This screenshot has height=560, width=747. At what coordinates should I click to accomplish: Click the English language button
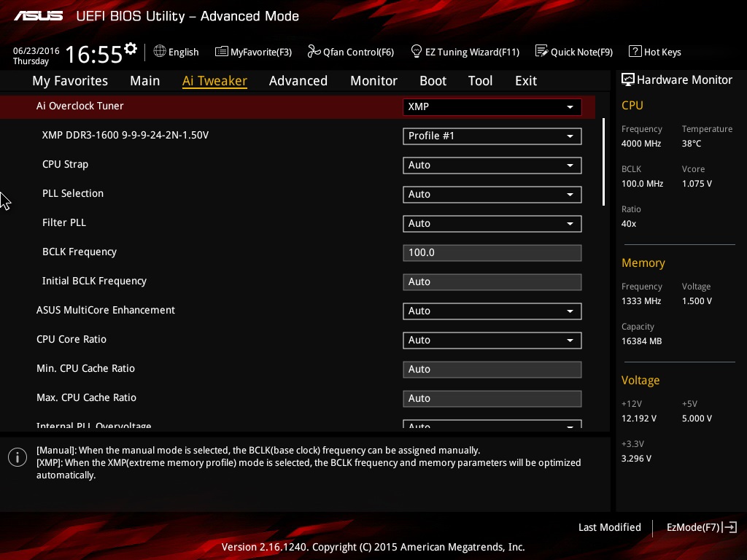pos(177,52)
